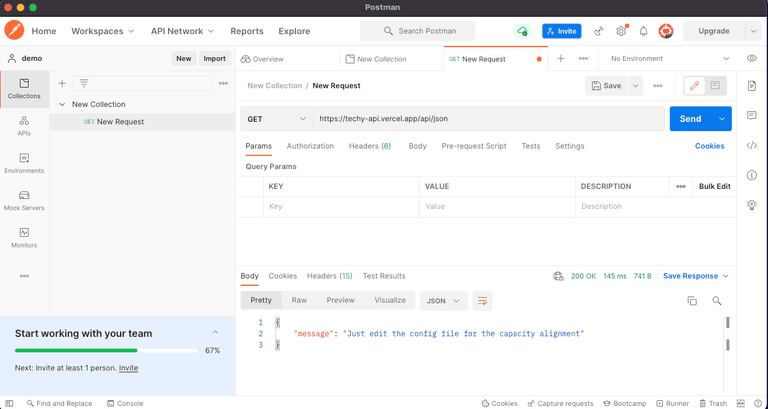Click the Invite button in header

point(562,31)
